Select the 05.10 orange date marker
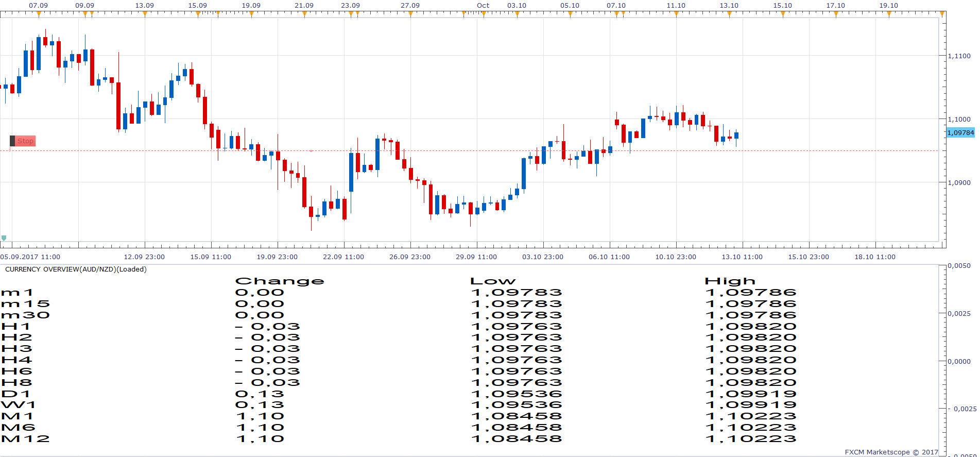Image resolution: width=980 pixels, height=457 pixels. tap(570, 14)
